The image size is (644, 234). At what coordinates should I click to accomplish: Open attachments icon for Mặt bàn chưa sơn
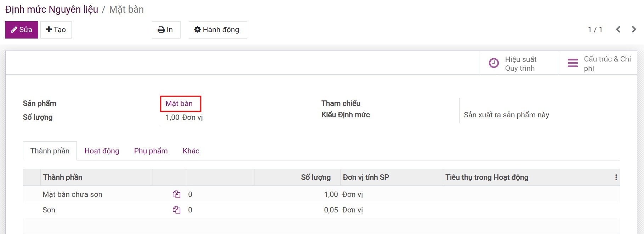pos(176,194)
